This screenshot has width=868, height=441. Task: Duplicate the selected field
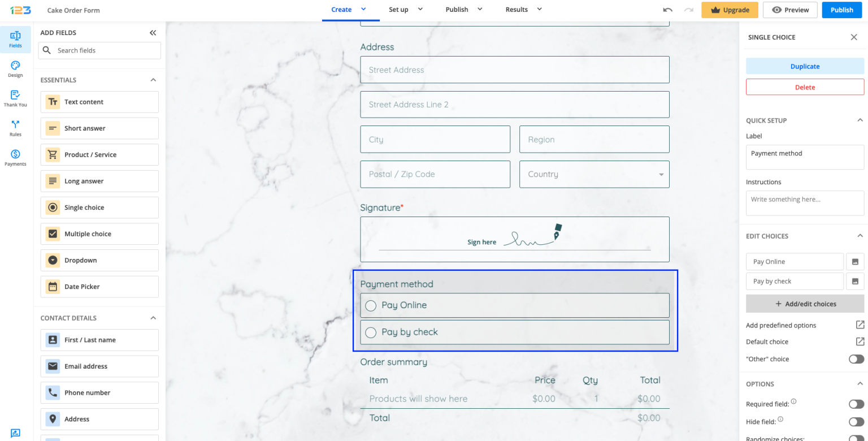click(x=805, y=66)
